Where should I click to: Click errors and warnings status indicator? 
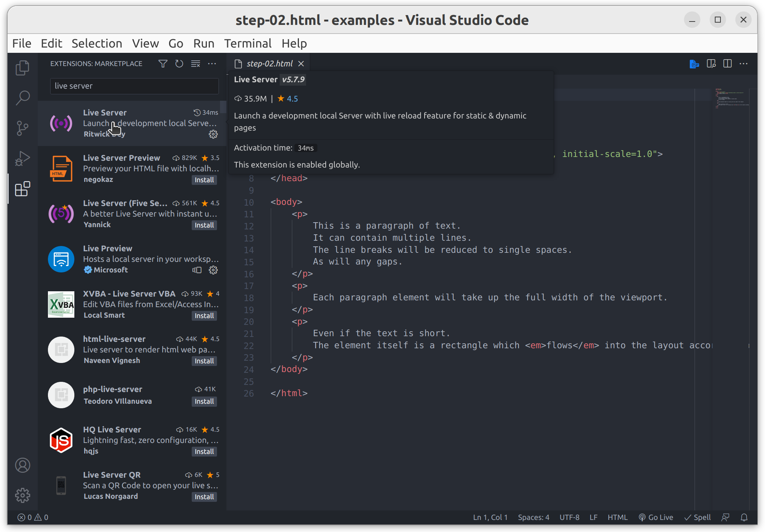[x=33, y=517]
